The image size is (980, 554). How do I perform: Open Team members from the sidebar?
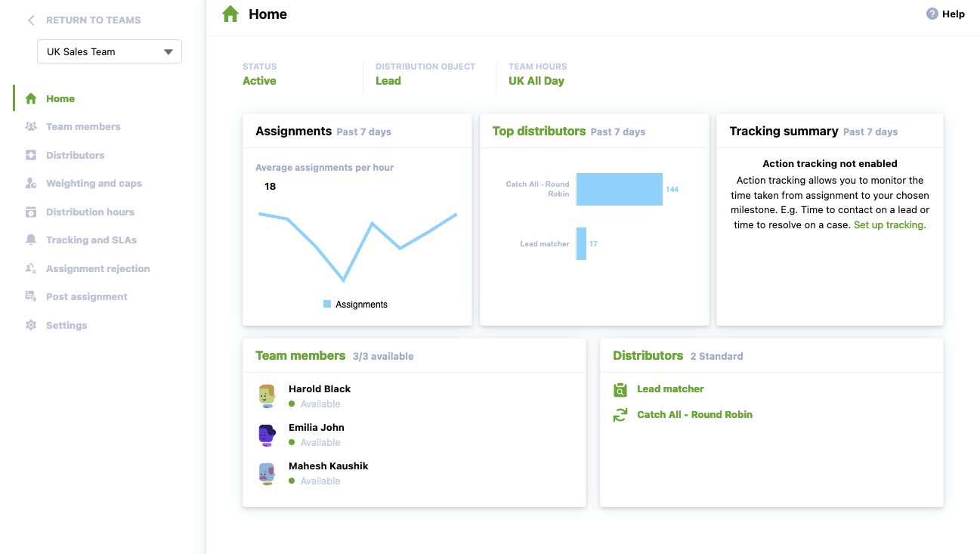[x=30, y=126]
